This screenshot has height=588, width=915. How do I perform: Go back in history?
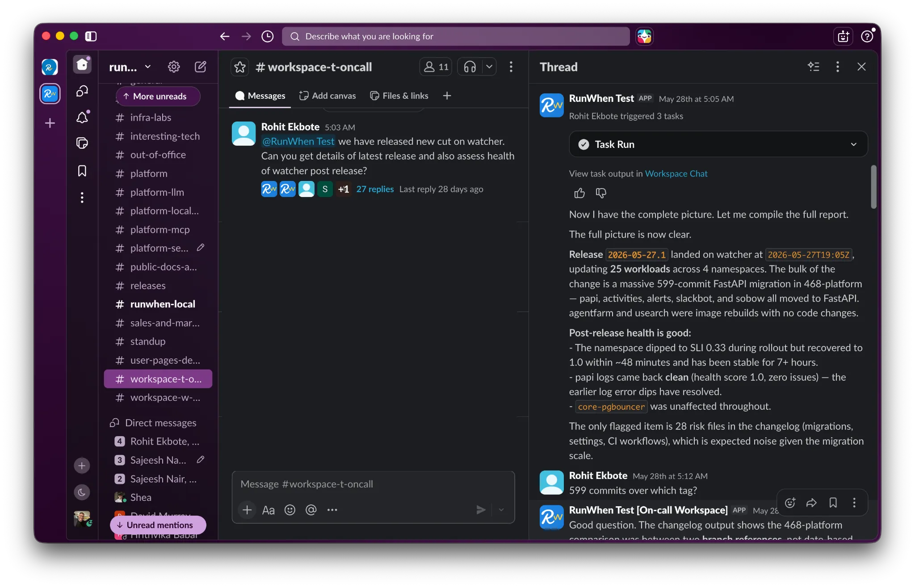[225, 36]
